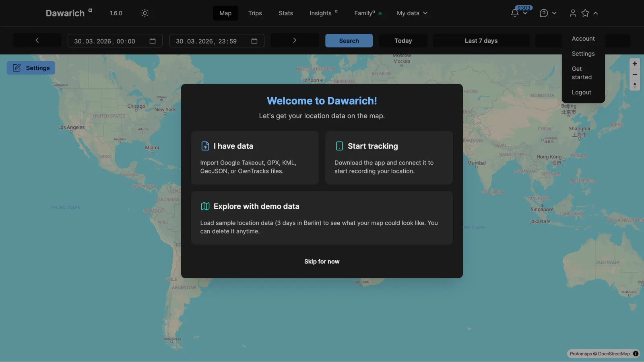644x362 pixels.
Task: Go to previous day arrow
Action: (37, 41)
